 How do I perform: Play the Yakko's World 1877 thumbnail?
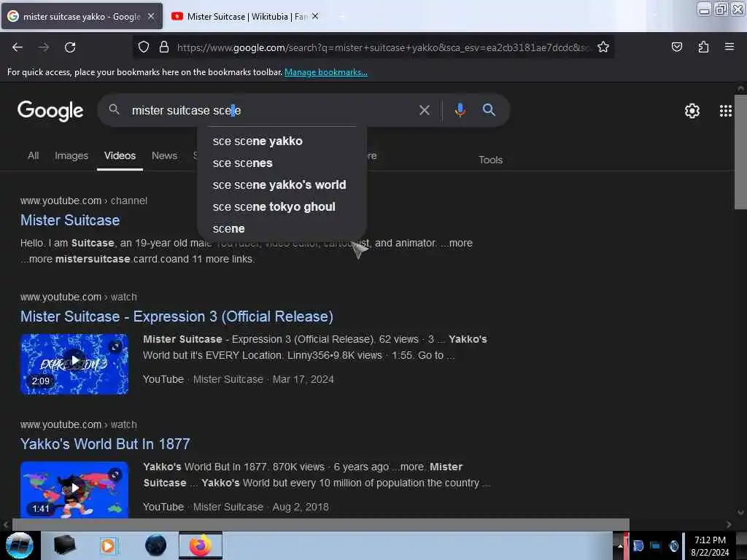[74, 489]
